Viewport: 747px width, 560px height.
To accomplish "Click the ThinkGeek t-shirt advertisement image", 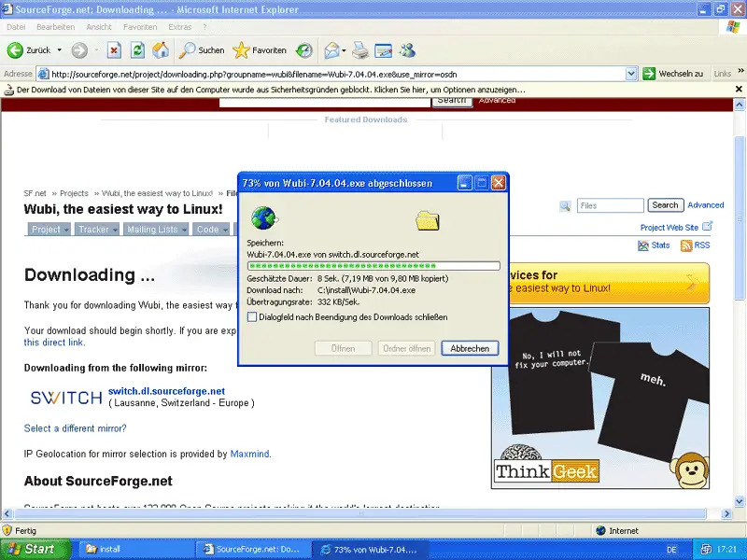I will click(600, 399).
